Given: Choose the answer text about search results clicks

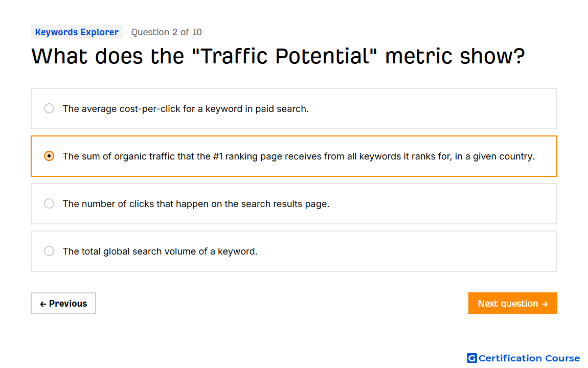Looking at the screenshot, I should pyautogui.click(x=196, y=204).
